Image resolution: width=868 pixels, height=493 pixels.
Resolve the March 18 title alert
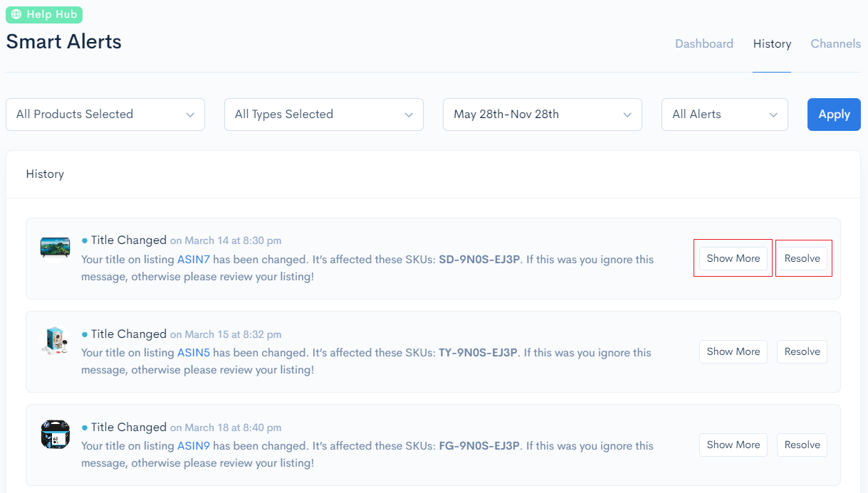(802, 445)
